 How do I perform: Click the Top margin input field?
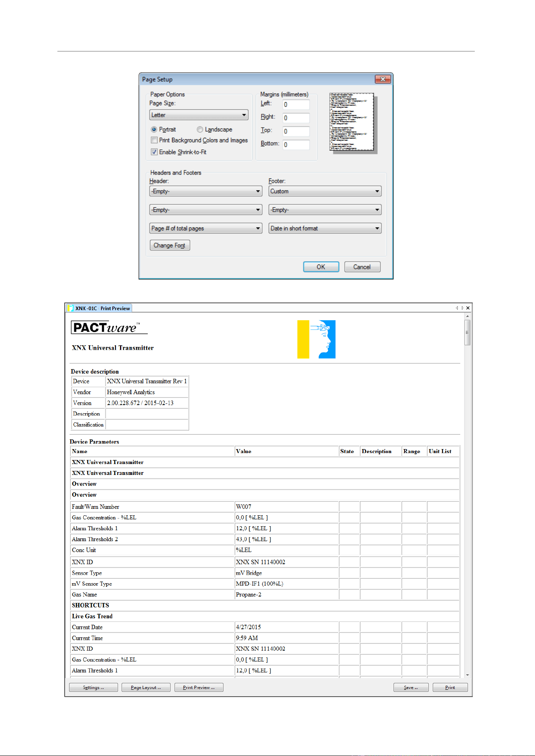pos(296,131)
